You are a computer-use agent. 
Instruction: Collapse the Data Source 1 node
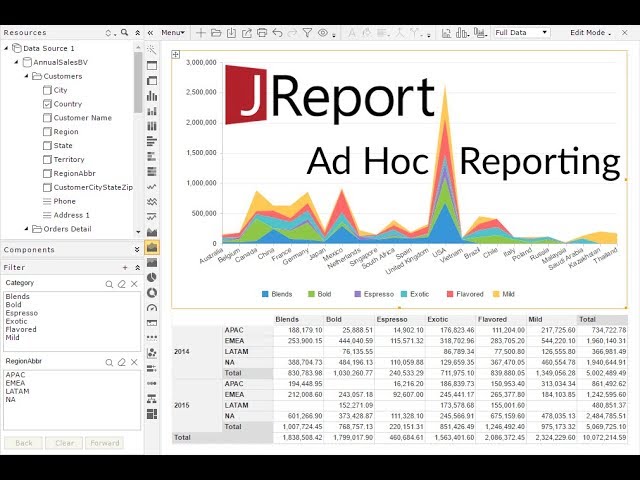point(6,48)
